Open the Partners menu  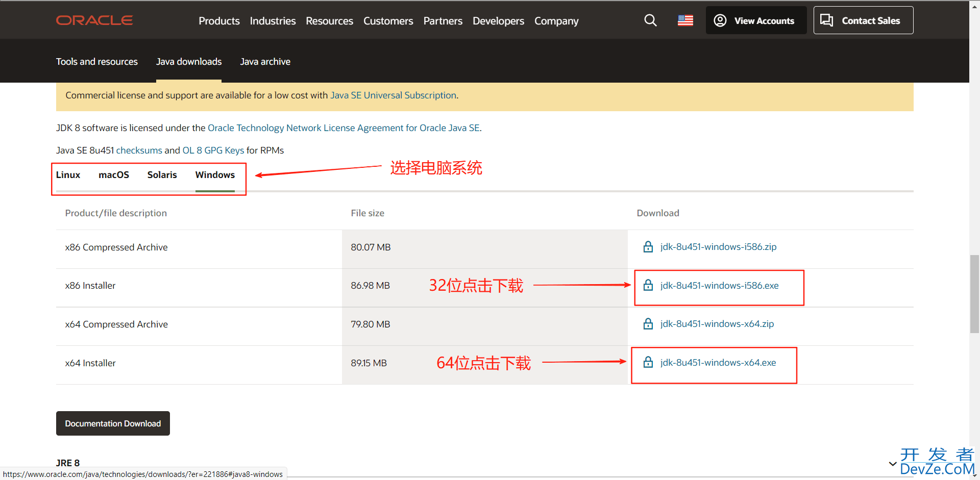tap(443, 21)
